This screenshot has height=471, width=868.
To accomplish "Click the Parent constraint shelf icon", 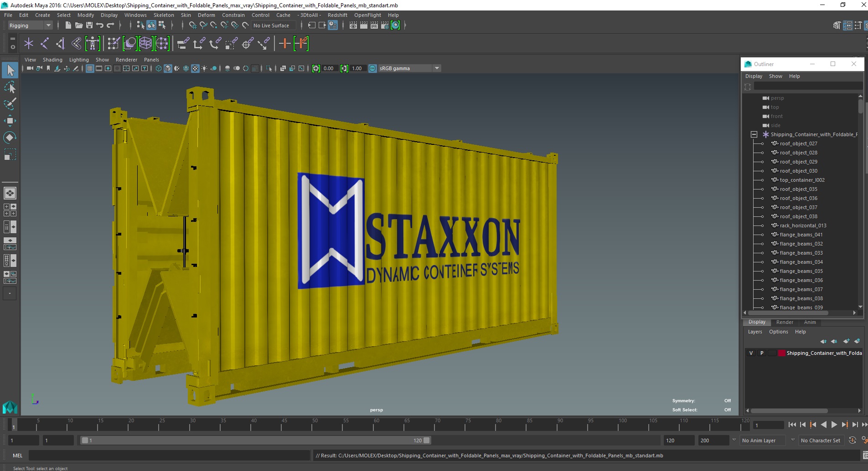I will (183, 44).
